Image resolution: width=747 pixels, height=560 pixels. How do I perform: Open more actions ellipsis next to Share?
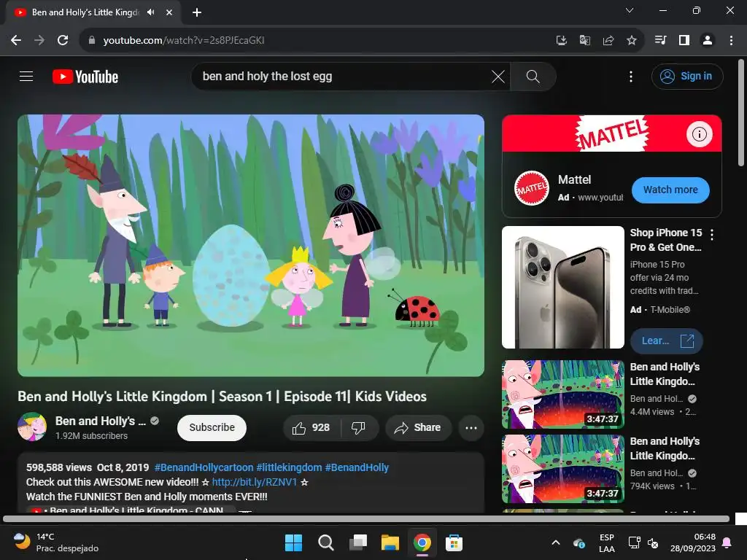[x=471, y=427]
